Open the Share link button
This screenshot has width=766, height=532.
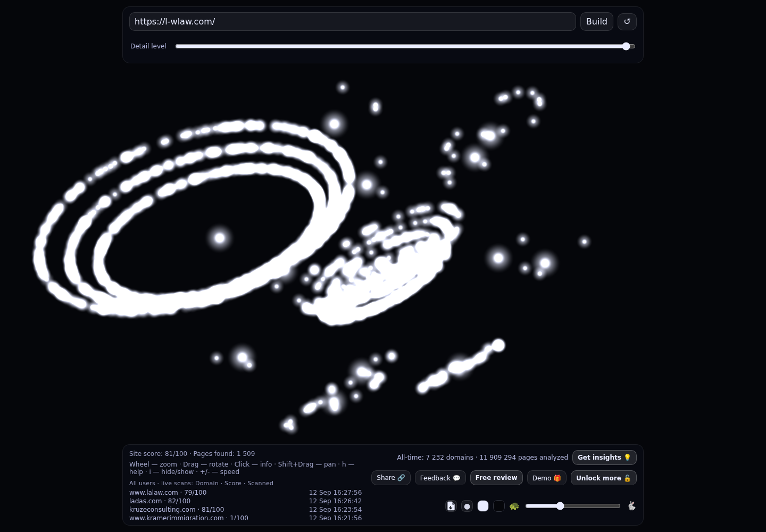(391, 478)
